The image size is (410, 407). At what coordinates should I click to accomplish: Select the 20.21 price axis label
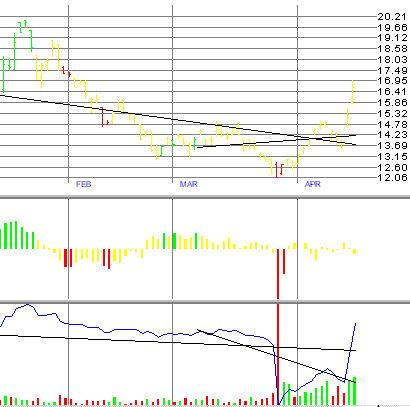[392, 16]
